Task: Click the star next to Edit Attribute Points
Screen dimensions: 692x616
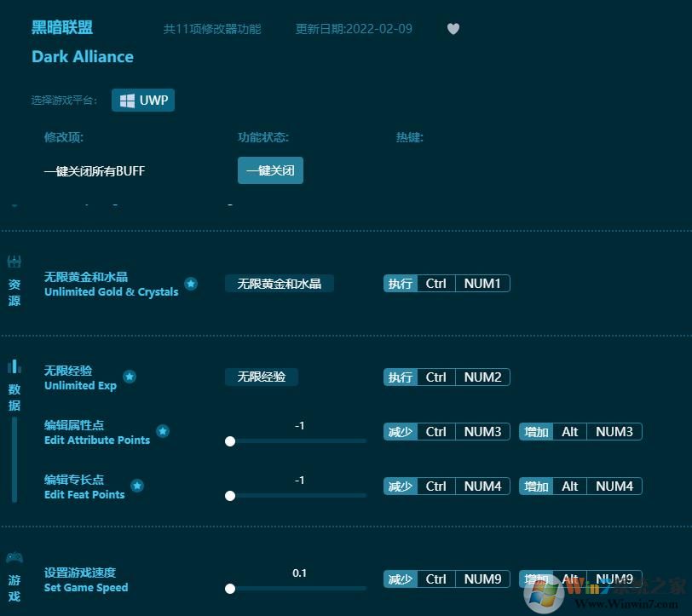Action: tap(162, 431)
